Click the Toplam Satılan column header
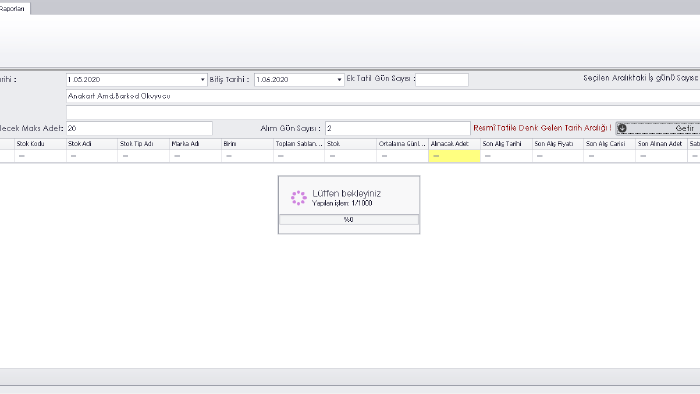The width and height of the screenshot is (700, 394). (x=299, y=144)
